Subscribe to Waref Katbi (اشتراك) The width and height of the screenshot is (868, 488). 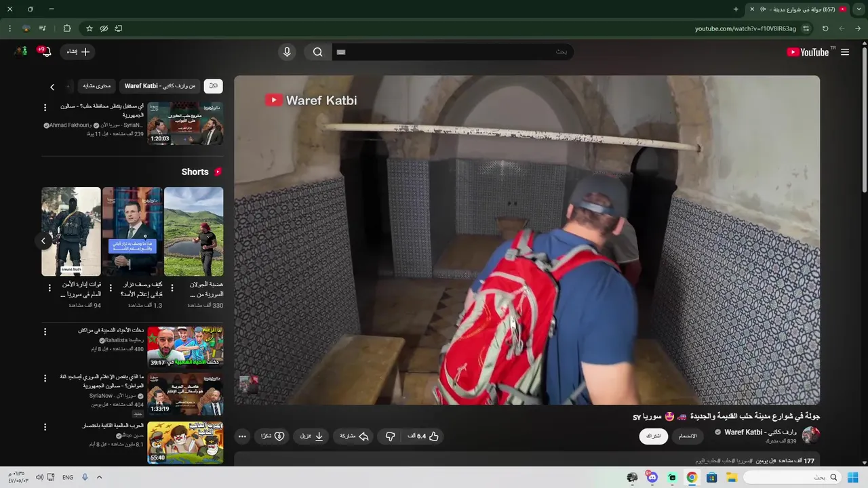[654, 436]
